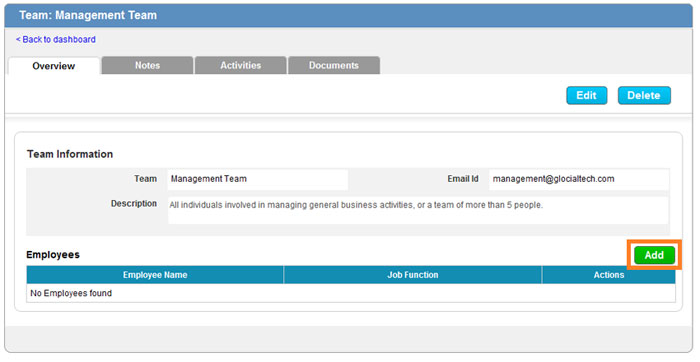Select the 'No Employees found' row text
This screenshot has width=700, height=362.
pos(71,293)
